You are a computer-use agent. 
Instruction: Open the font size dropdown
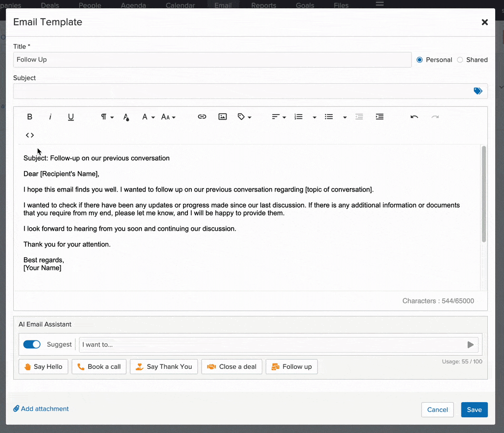point(168,117)
